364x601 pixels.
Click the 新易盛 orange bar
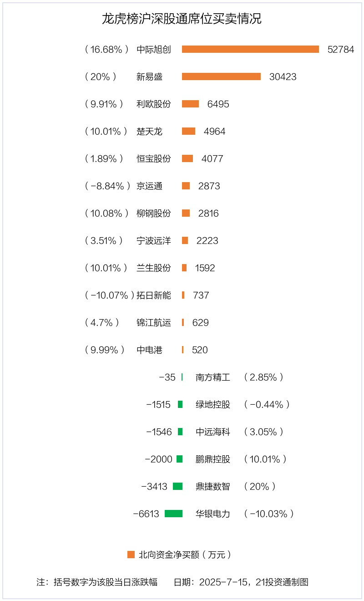(x=221, y=76)
